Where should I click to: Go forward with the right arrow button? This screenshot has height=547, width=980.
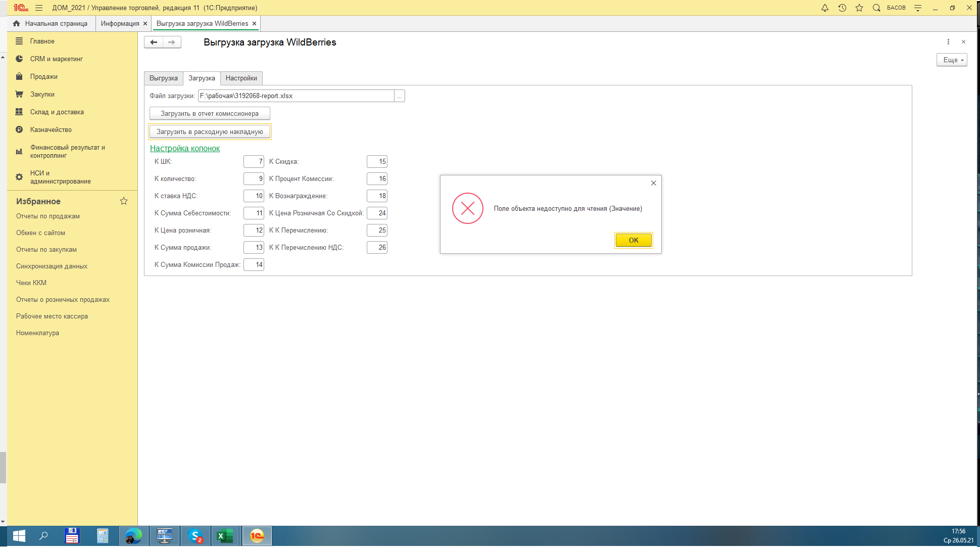172,42
